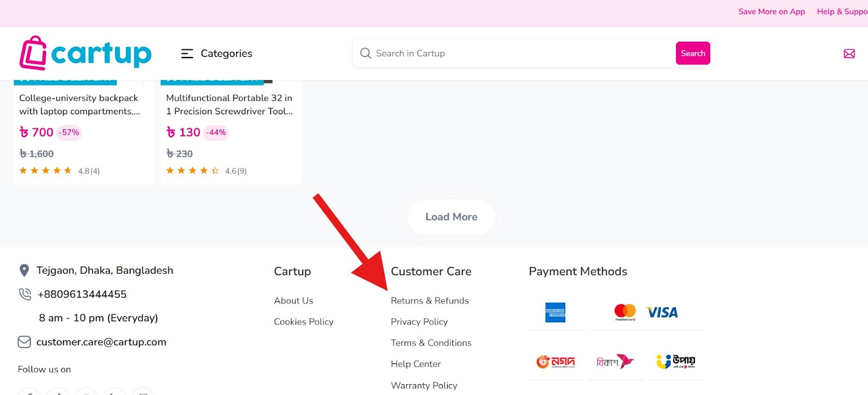This screenshot has width=868, height=395.
Task: Click the Payment Methods footer heading
Action: [x=578, y=271]
